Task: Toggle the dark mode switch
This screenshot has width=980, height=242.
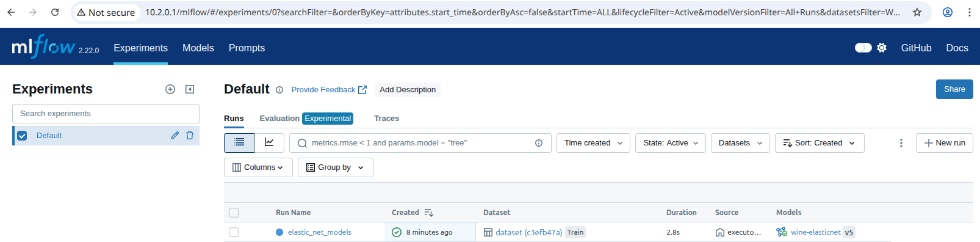Action: pyautogui.click(x=863, y=48)
